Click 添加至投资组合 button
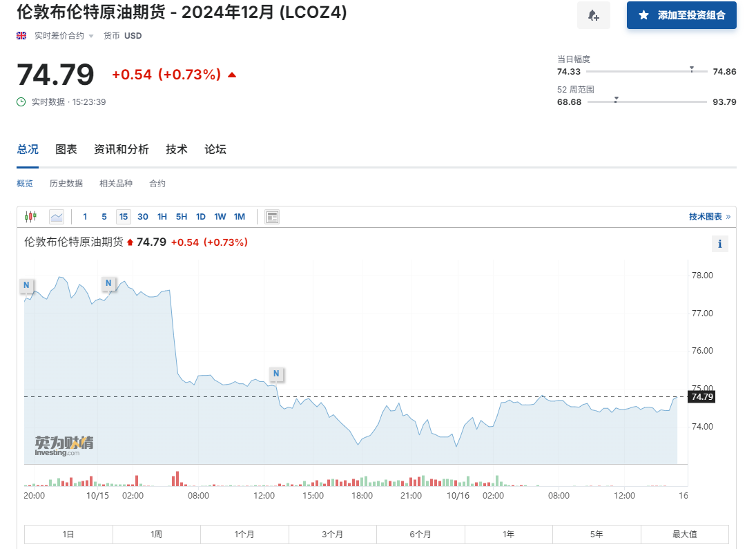 [x=681, y=15]
